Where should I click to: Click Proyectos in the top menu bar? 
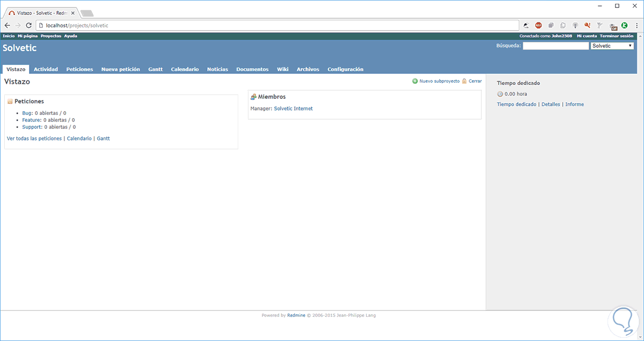click(50, 35)
